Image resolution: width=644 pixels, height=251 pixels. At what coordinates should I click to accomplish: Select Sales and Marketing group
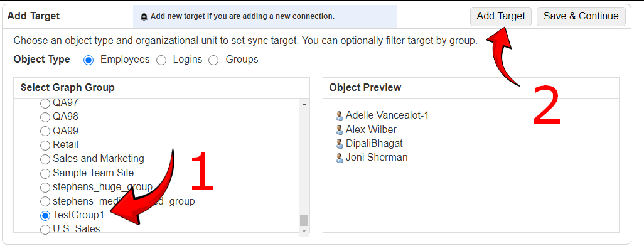tap(45, 159)
